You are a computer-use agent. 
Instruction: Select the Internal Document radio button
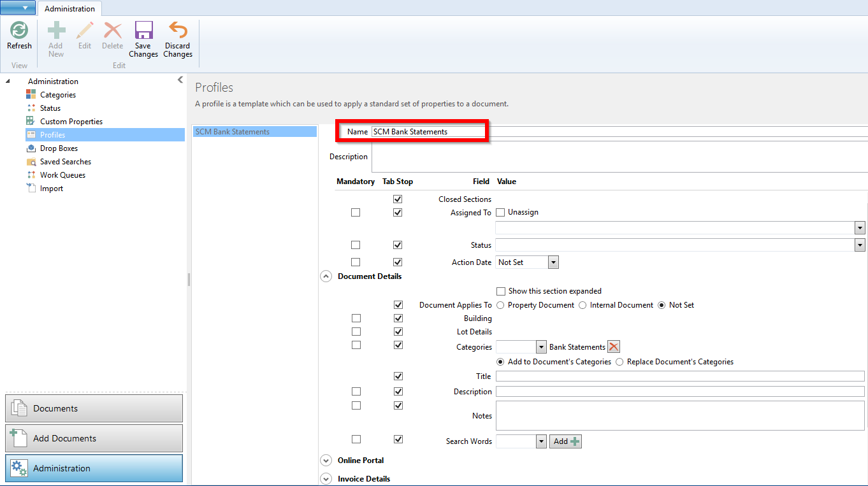(582, 305)
